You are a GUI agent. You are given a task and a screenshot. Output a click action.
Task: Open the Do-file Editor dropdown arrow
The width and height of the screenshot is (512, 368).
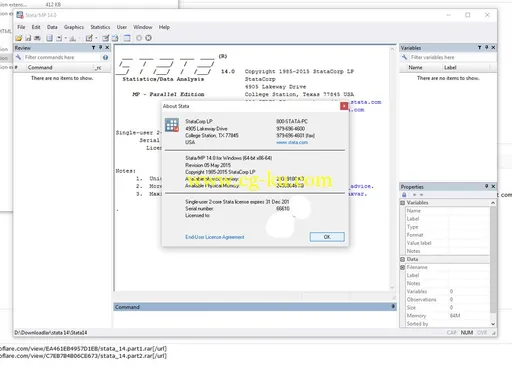[x=96, y=38]
